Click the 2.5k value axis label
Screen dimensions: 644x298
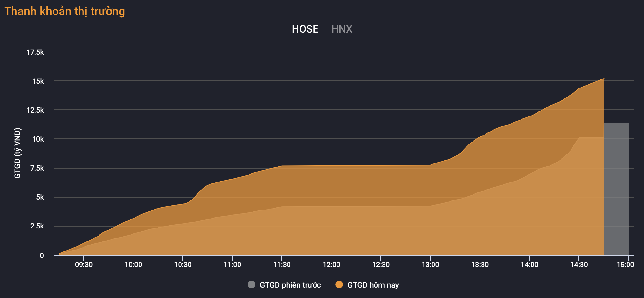pyautogui.click(x=37, y=226)
